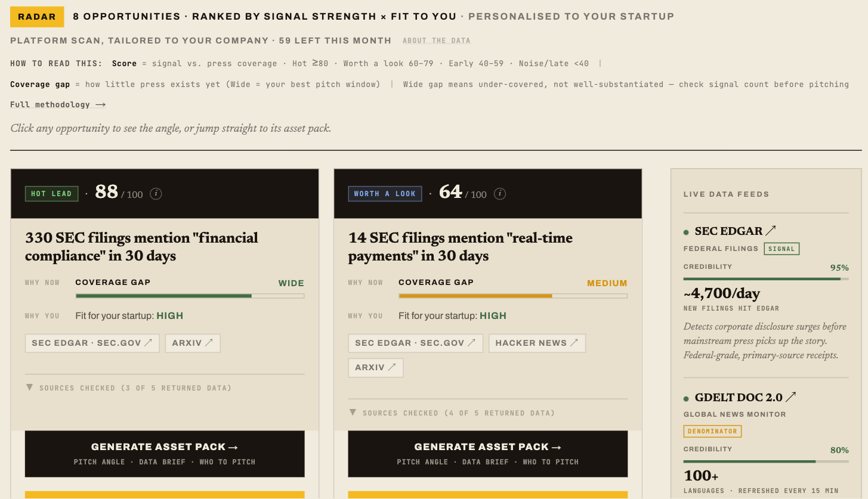Click the info icon beside score 64
This screenshot has height=499, width=868.
[x=500, y=194]
